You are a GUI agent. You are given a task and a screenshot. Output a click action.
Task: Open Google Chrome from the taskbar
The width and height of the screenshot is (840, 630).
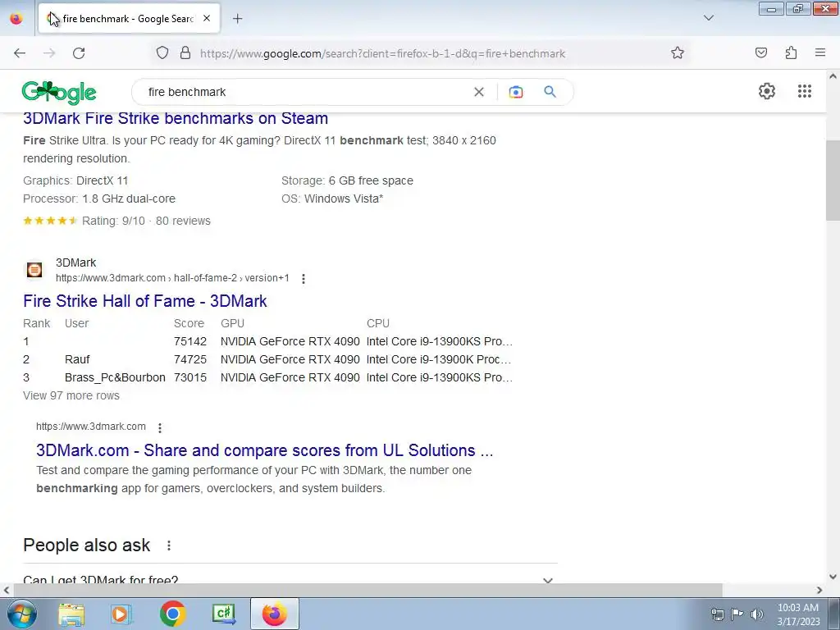click(x=172, y=614)
